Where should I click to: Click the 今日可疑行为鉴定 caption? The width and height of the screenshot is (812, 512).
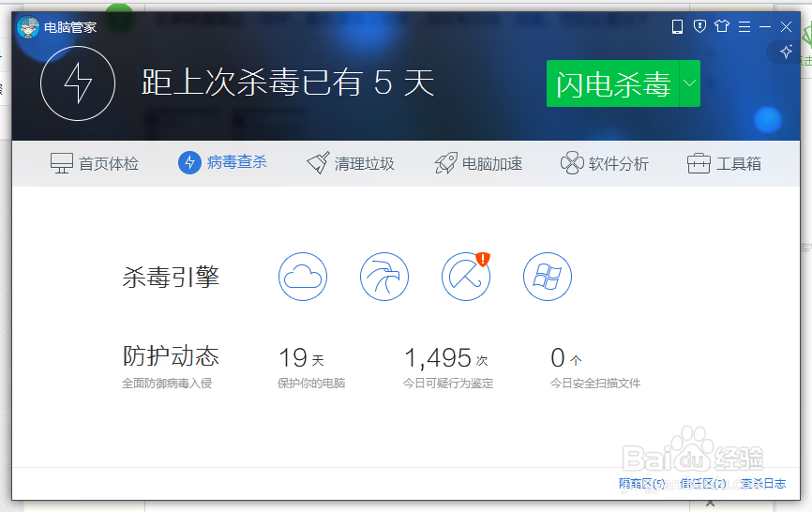[448, 384]
